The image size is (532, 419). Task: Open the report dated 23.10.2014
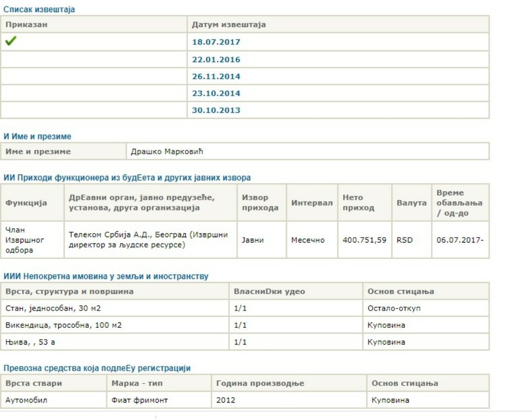coord(216,93)
